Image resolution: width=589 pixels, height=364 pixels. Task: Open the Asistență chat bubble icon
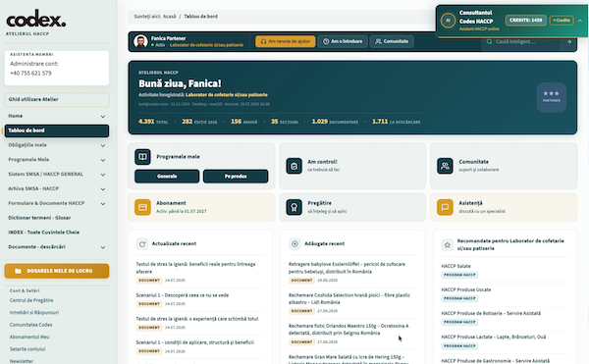[445, 207]
